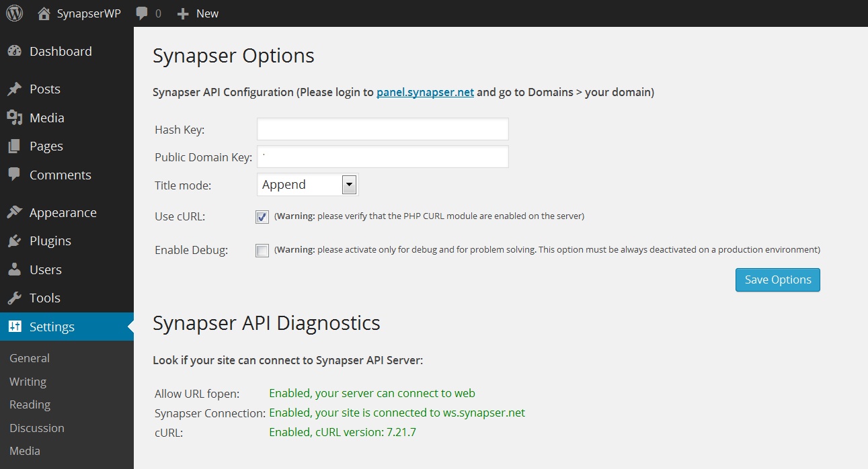Enable the Enable Debug checkbox
The image size is (868, 469).
point(262,251)
